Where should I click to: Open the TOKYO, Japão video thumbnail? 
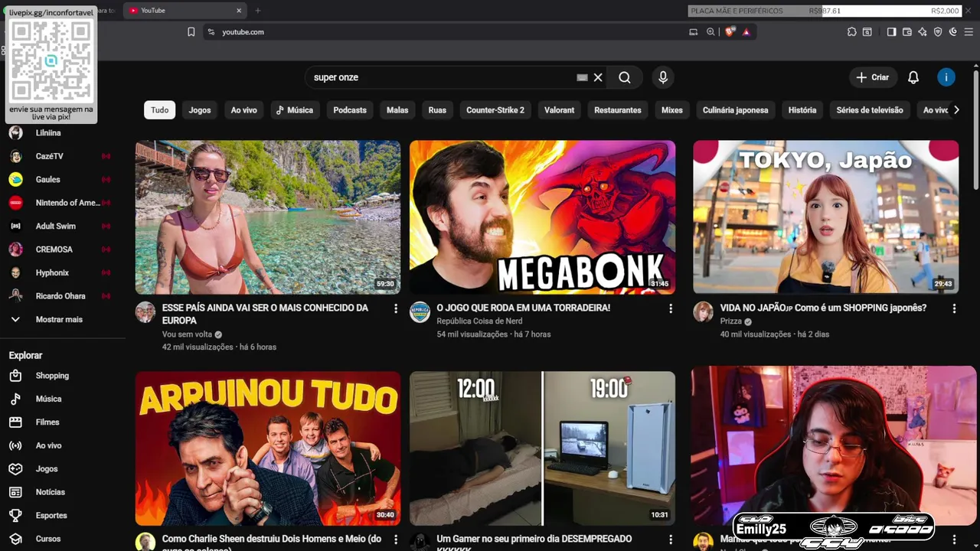pyautogui.click(x=825, y=217)
